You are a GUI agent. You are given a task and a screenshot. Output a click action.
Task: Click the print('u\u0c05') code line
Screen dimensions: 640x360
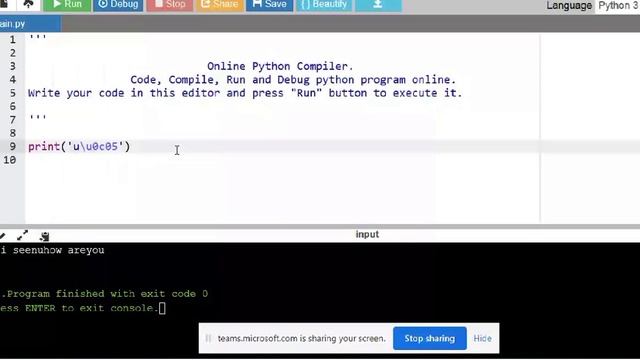pyautogui.click(x=79, y=147)
